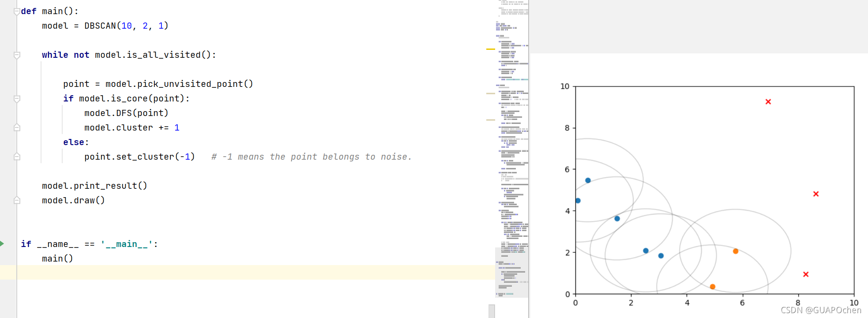Screen dimensions: 868x318
Task: Run script via green gutter arrow
Action: [x=2, y=243]
